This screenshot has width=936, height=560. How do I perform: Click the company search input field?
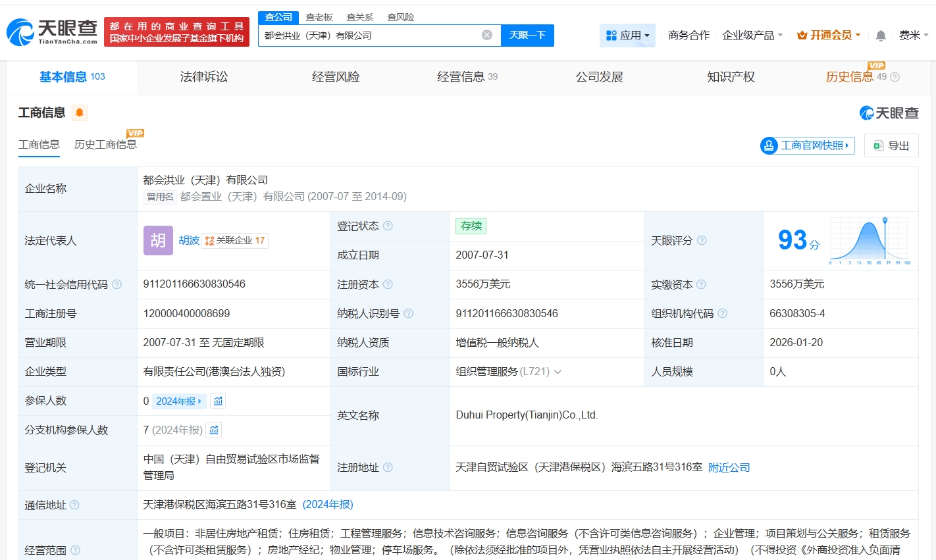(369, 36)
